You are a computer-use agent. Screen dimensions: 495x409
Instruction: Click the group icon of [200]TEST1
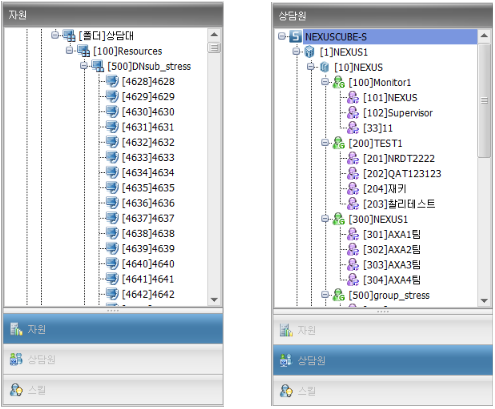(x=339, y=143)
